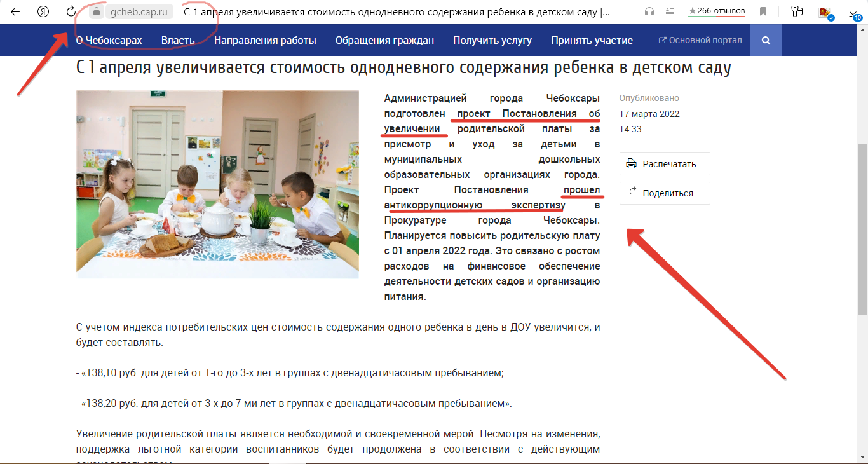The width and height of the screenshot is (868, 464).
Task: Click the Распечатать button
Action: 665,163
